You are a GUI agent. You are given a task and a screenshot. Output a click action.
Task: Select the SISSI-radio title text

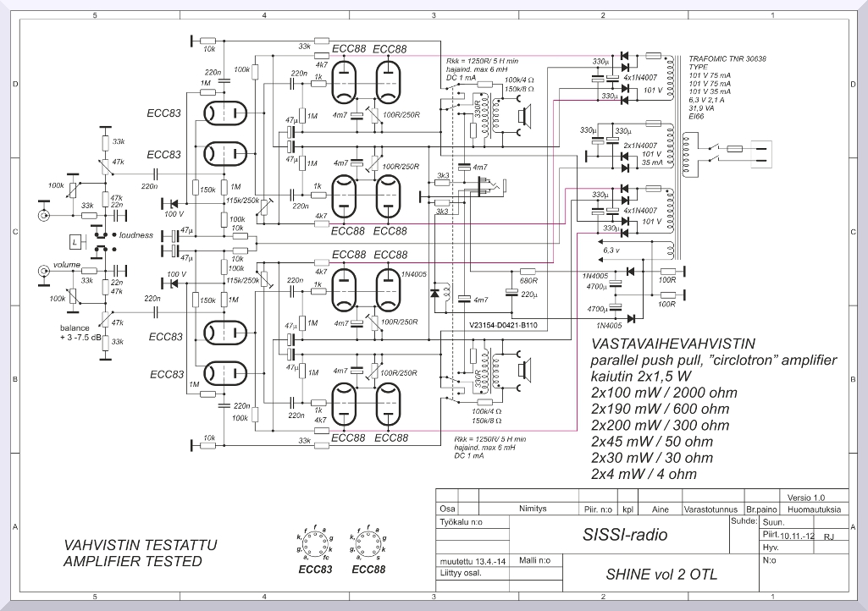coord(625,535)
